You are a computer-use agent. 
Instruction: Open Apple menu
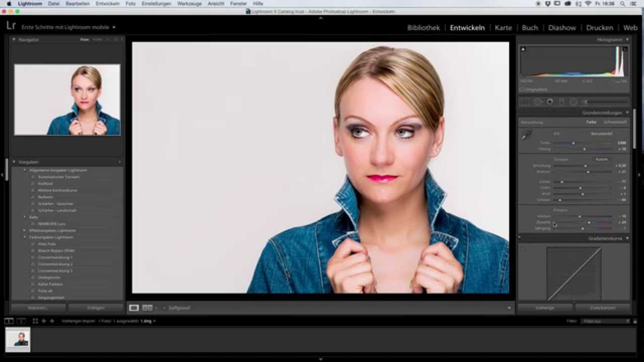tap(9, 4)
